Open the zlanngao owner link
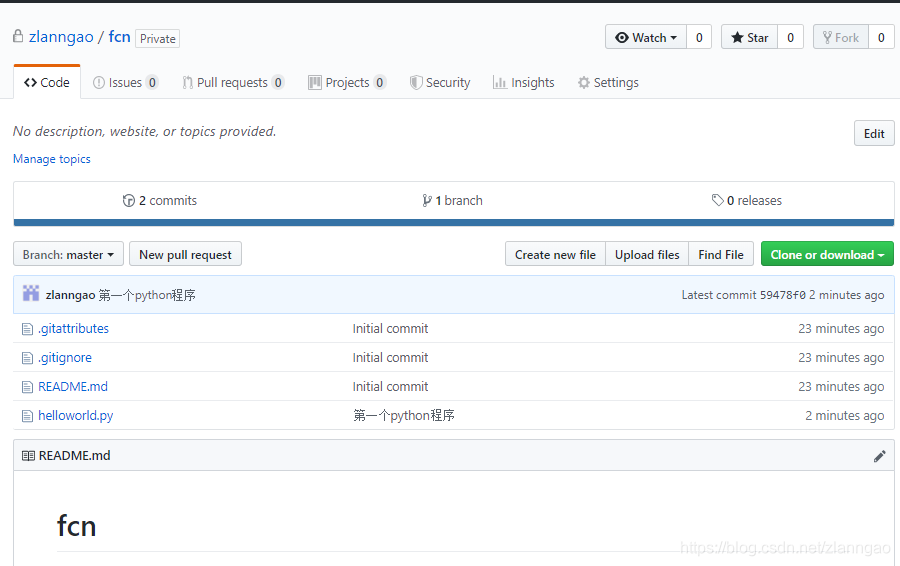The height and width of the screenshot is (566, 900). point(61,37)
